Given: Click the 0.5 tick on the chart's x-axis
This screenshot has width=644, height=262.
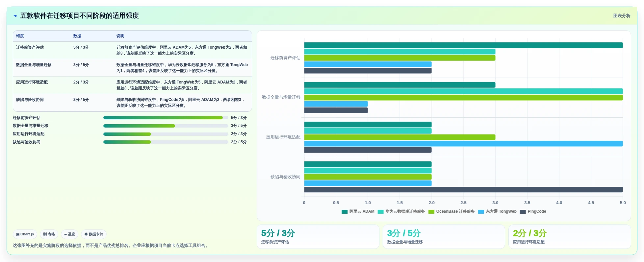Looking at the screenshot, I should pyautogui.click(x=336, y=203).
